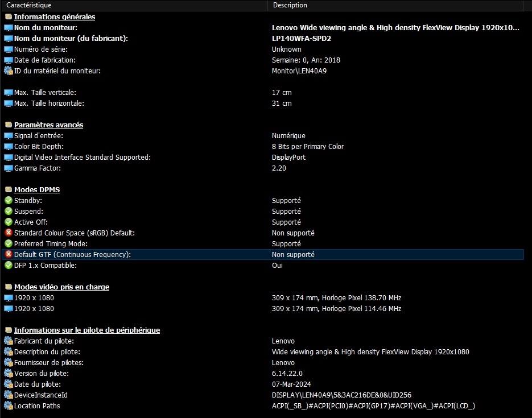Click the gear icon beside Date du pilote

9,384
